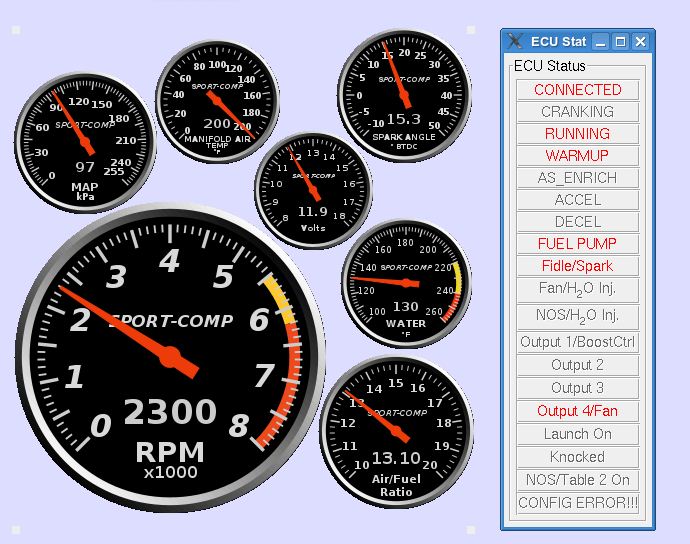Click the WARMUP status label
Image resolution: width=690 pixels, height=544 pixels.
pos(577,155)
